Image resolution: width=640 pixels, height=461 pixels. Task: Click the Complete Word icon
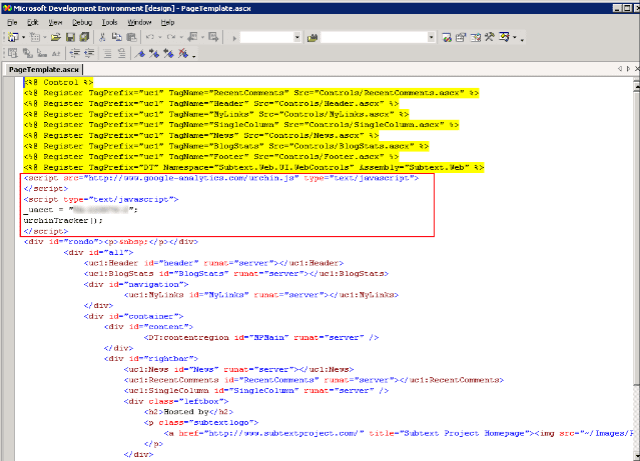click(x=56, y=53)
